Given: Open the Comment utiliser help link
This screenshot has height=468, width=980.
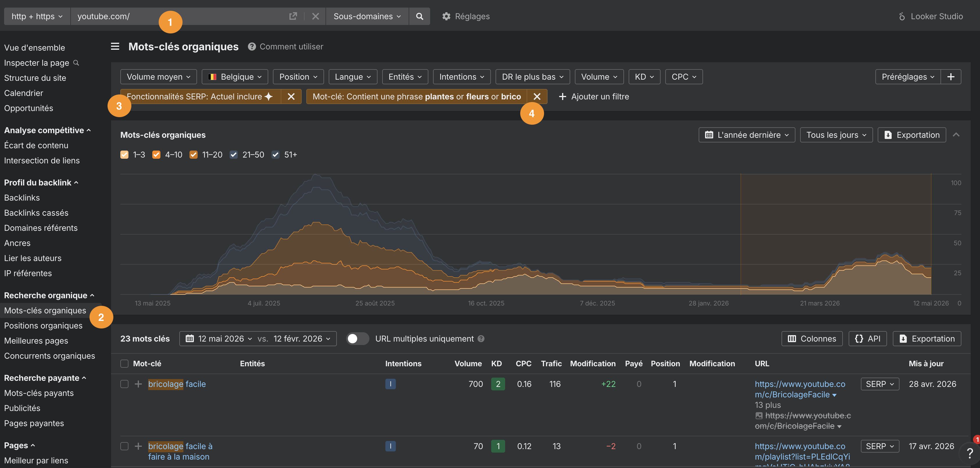Looking at the screenshot, I should click(x=286, y=47).
